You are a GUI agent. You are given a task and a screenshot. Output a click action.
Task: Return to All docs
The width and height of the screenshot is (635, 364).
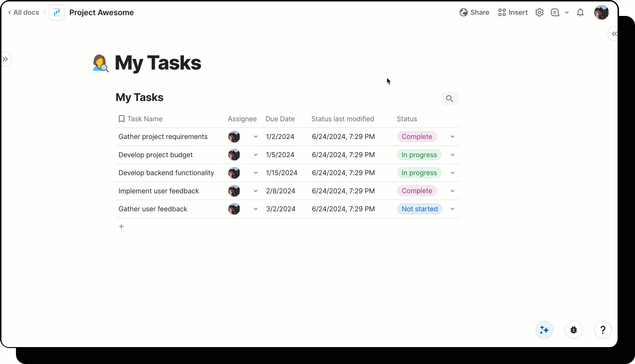coord(23,12)
